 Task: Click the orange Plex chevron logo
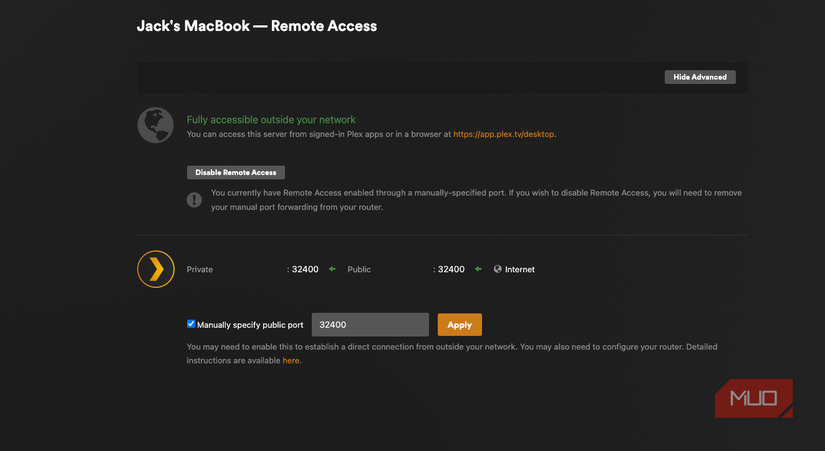coord(156,269)
